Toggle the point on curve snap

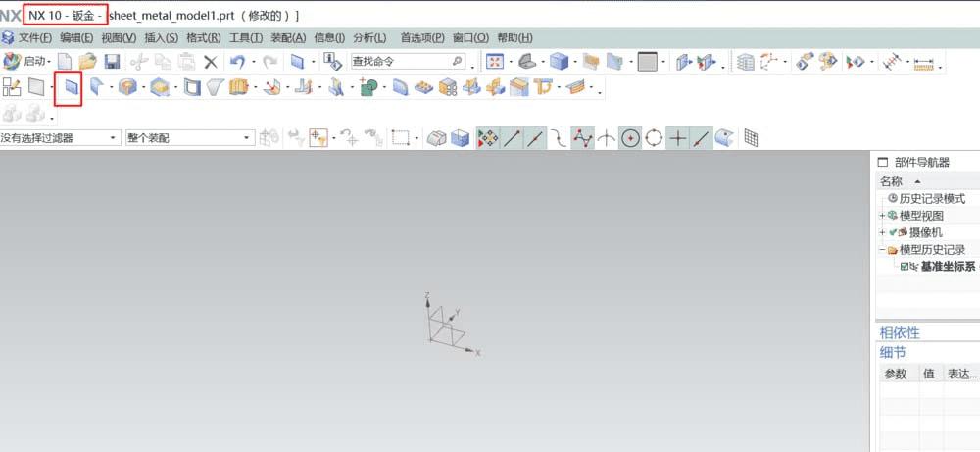pos(701,138)
